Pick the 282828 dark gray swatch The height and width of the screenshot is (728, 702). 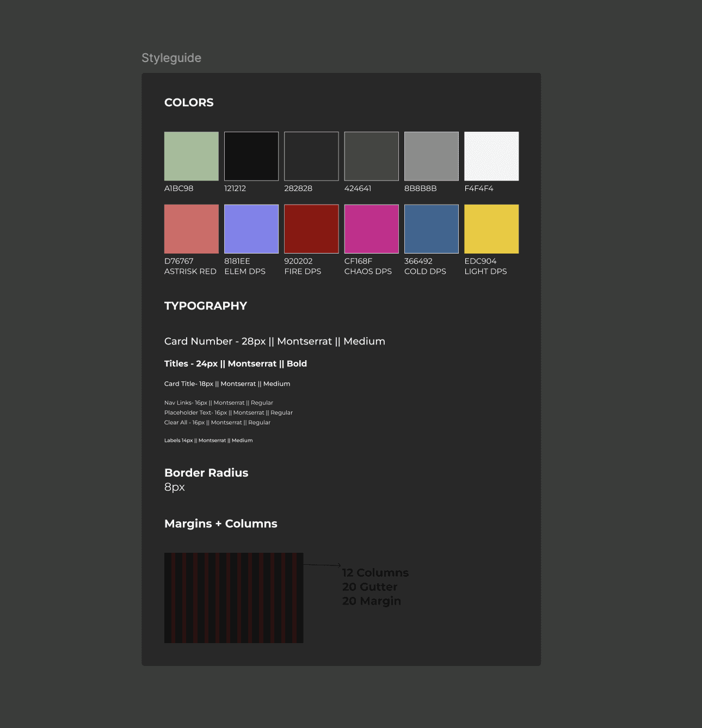pyautogui.click(x=311, y=156)
